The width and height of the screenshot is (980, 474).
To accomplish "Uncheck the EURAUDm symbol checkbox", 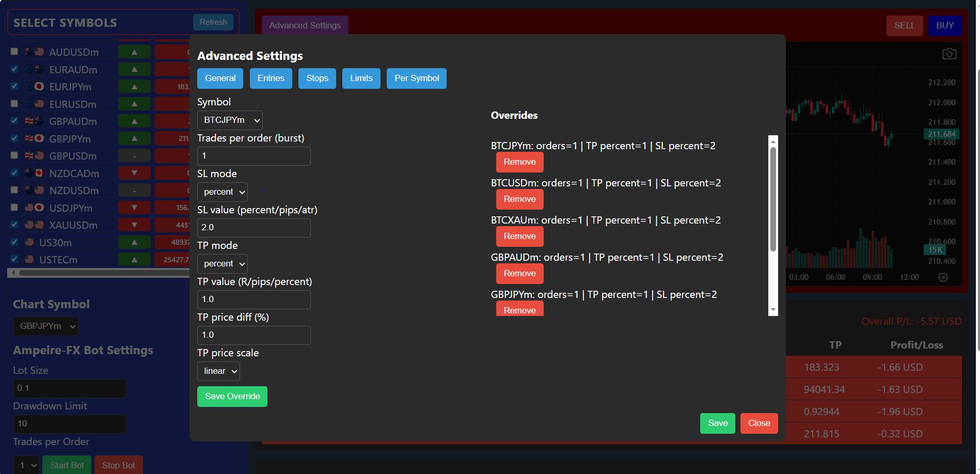I will click(14, 69).
